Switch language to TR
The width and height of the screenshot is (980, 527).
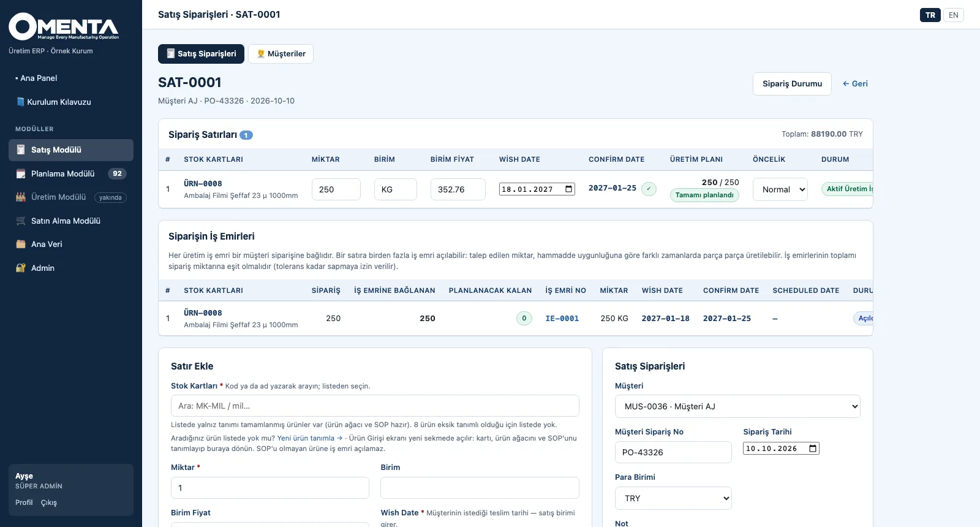[x=930, y=15]
